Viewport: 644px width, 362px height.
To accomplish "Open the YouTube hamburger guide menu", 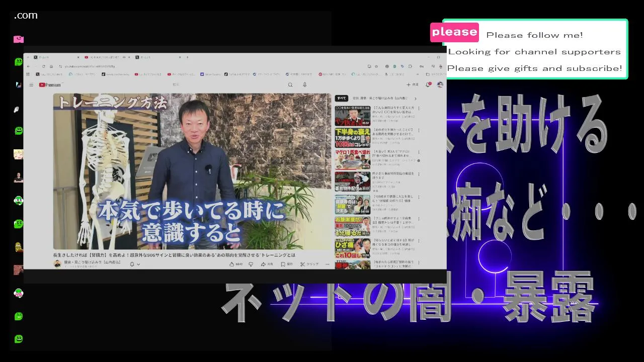I will point(31,85).
